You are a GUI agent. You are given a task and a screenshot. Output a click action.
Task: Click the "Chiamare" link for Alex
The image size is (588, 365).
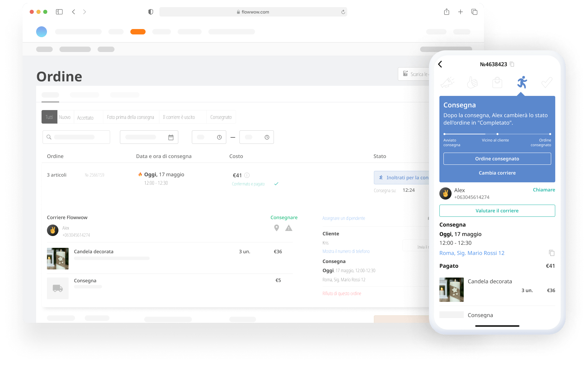click(x=544, y=190)
